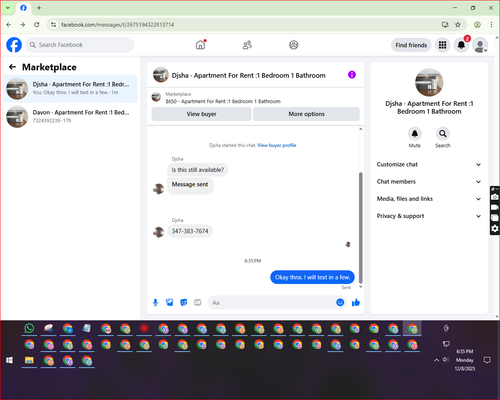Click the voice clip microphone icon
Screen dimensions: 500x400
(155, 302)
